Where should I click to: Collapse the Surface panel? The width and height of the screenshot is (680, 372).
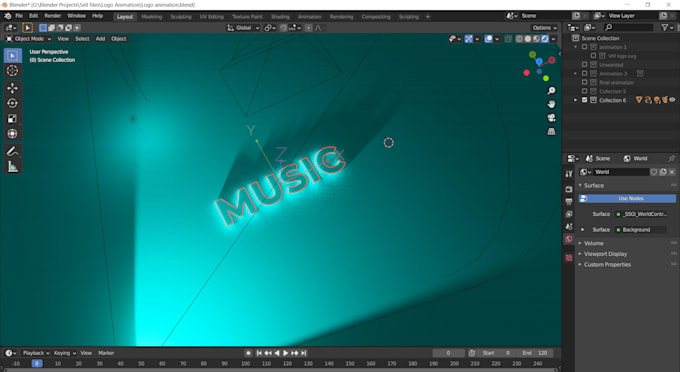(x=580, y=186)
